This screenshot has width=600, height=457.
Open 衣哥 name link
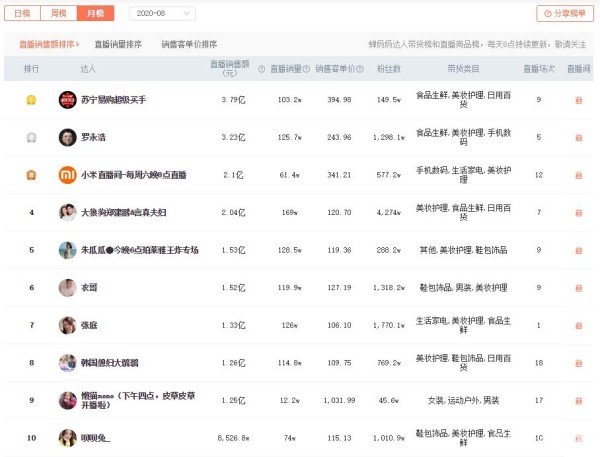[89, 288]
